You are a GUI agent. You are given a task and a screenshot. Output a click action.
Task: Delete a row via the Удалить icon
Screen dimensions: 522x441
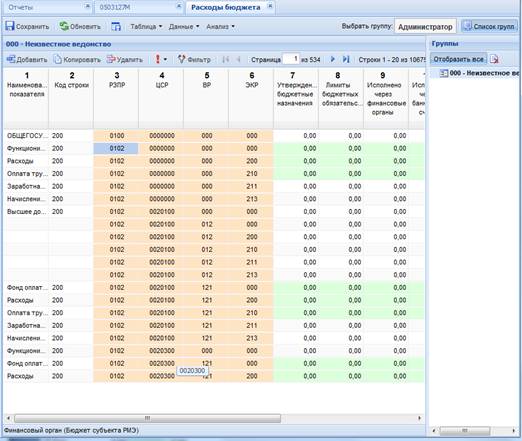(111, 59)
